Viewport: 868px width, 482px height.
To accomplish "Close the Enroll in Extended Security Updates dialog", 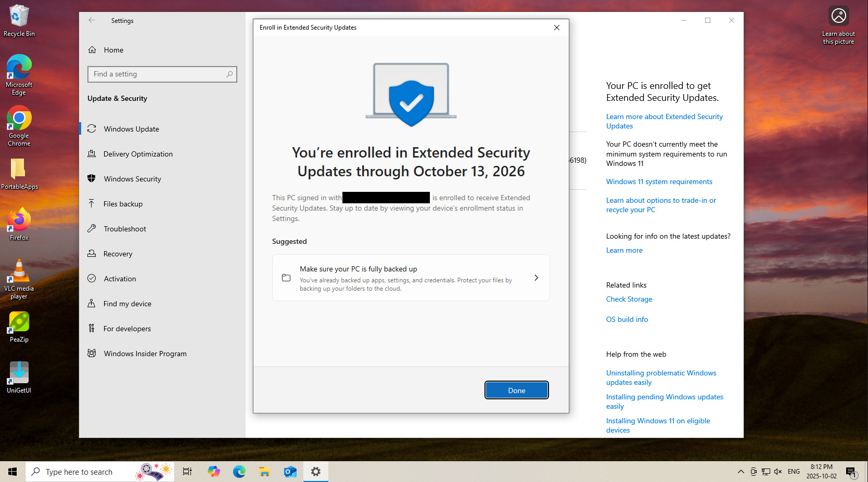I will tap(556, 28).
